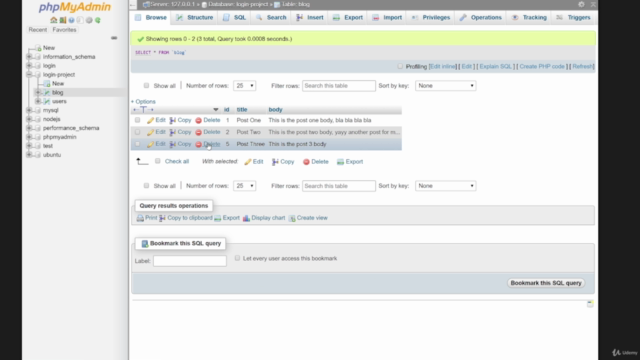Click red Delete icon for Post Two row
The width and height of the screenshot is (640, 360).
click(198, 132)
